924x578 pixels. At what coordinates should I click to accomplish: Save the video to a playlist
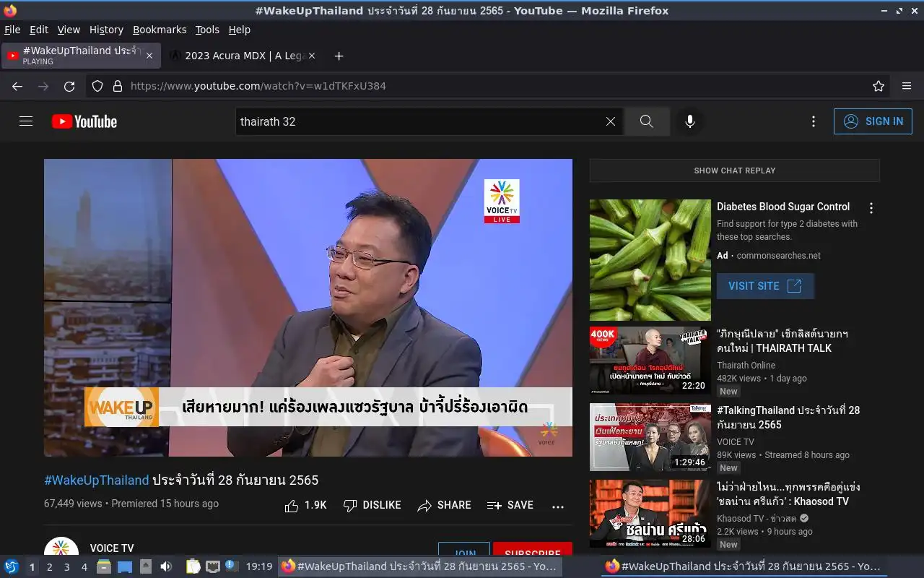click(x=510, y=505)
